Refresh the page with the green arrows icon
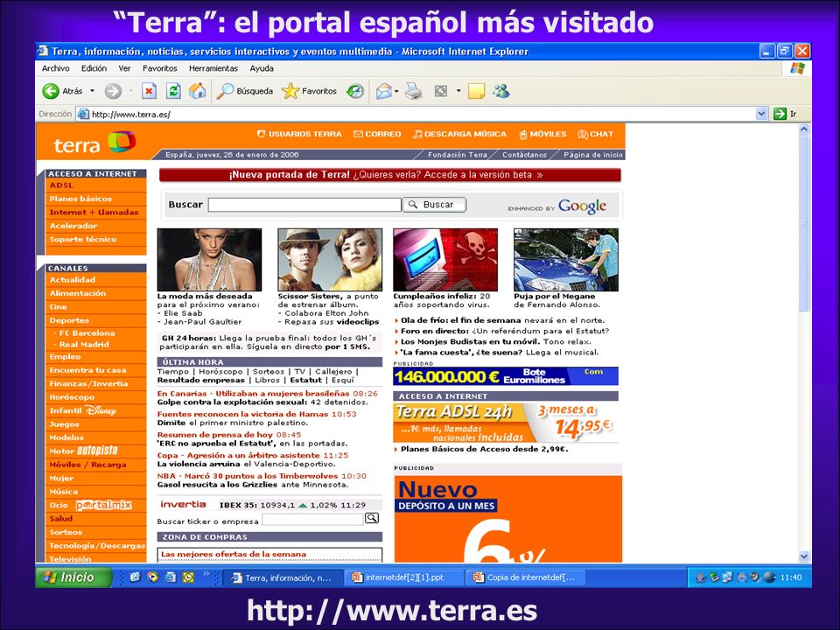The height and width of the screenshot is (630, 840). tap(173, 91)
